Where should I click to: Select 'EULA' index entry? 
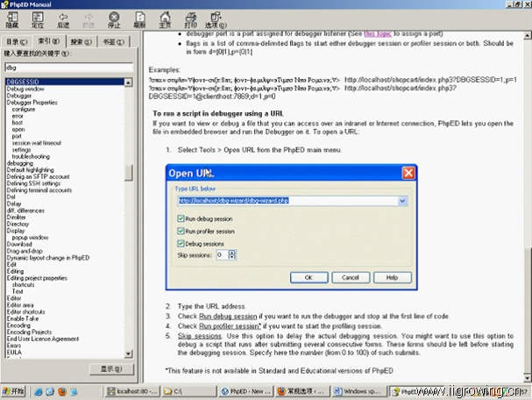[14, 353]
